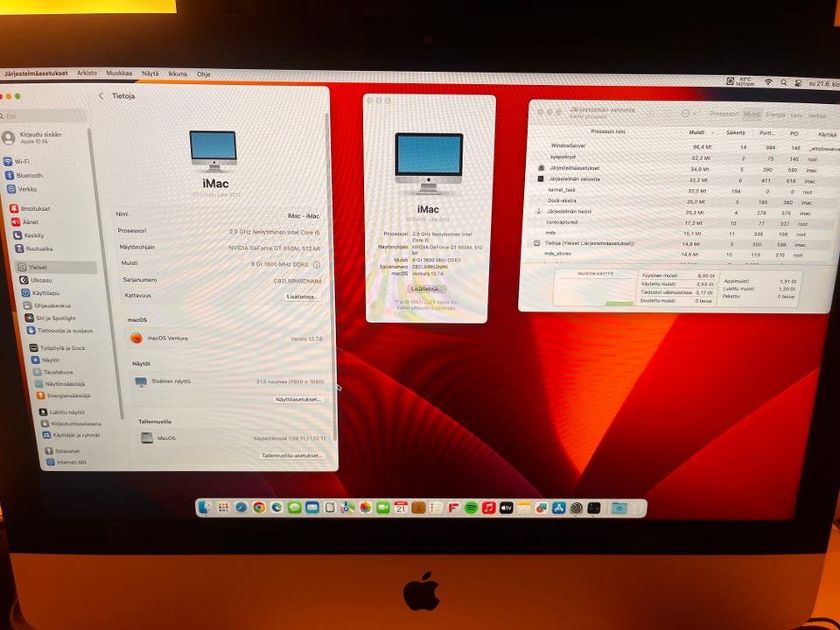Open the Music app in the Dock
Viewport: 840px width, 630px height.
pyautogui.click(x=488, y=507)
